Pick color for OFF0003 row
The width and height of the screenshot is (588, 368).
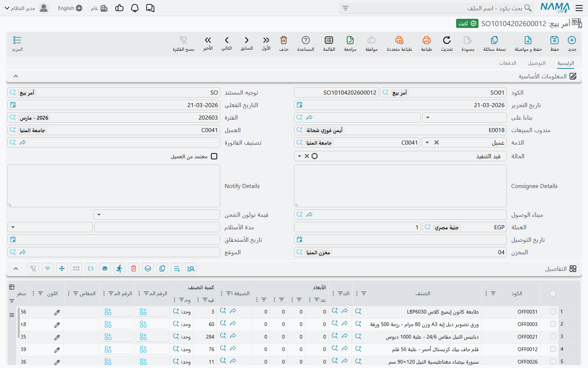(x=57, y=325)
